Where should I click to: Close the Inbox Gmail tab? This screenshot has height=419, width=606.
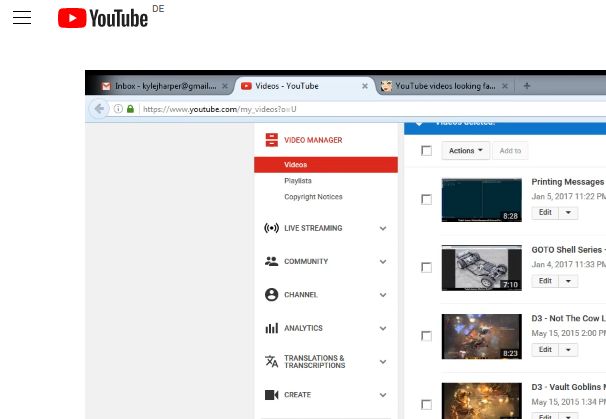click(225, 86)
